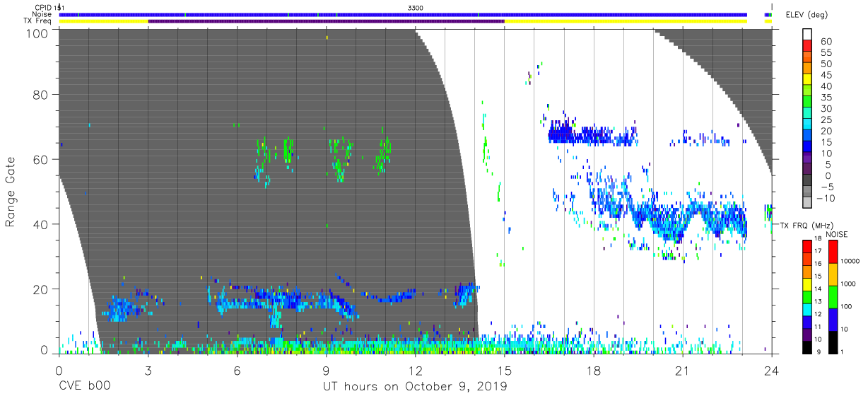Screen dimensions: 868x401
Task: Click the 'ELEV (deg)' colorbar title
Action: coord(807,15)
